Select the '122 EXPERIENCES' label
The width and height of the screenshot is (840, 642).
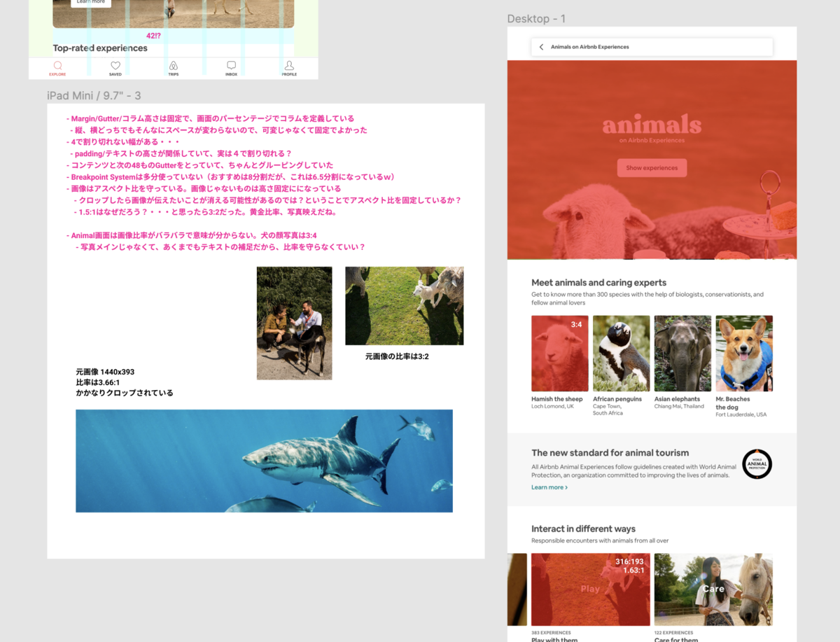(x=674, y=633)
